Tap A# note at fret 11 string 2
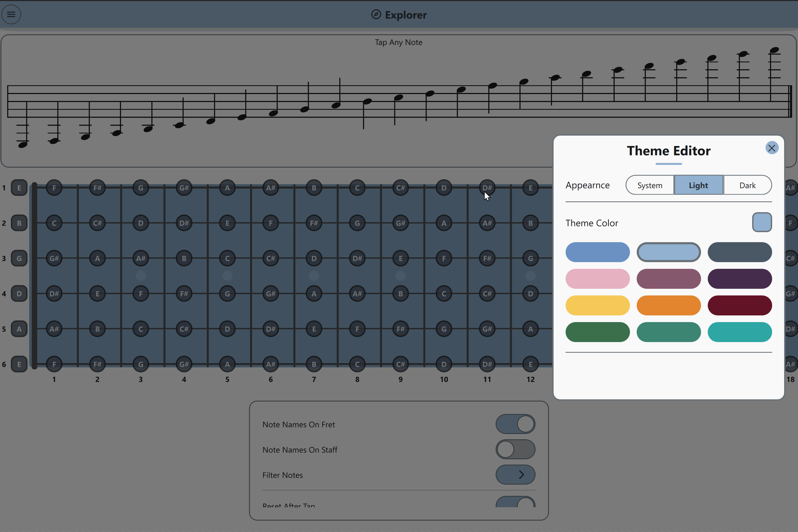This screenshot has width=798, height=532. click(x=487, y=223)
